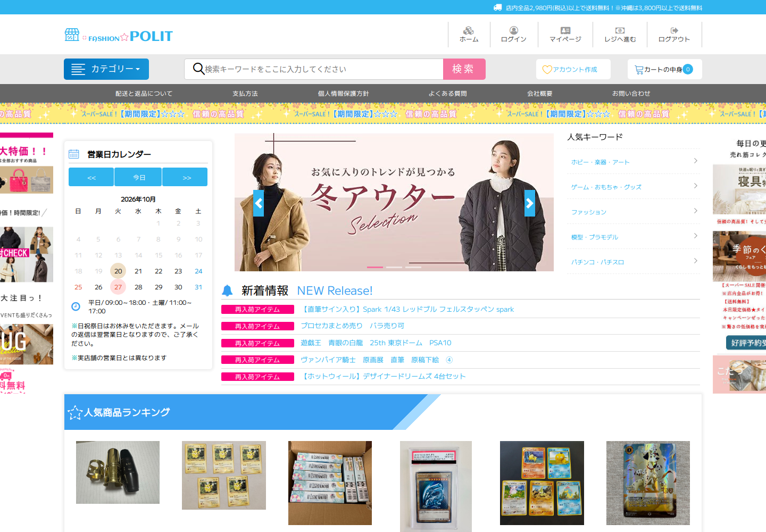Open the ホットウィール デザイナードリームズ news link
This screenshot has height=532, width=766.
[x=384, y=376]
